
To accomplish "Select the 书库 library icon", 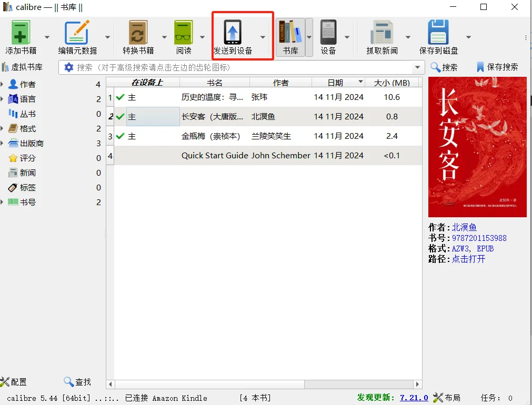I will [x=290, y=33].
